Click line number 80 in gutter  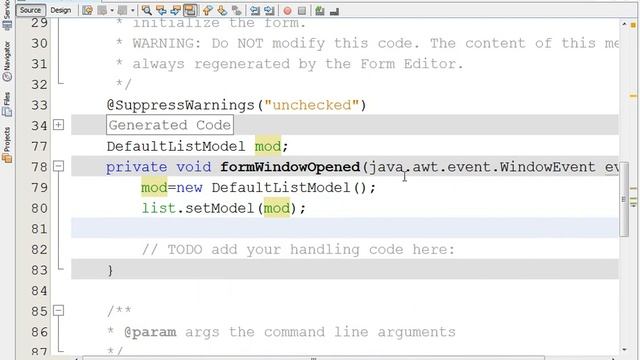click(x=39, y=208)
